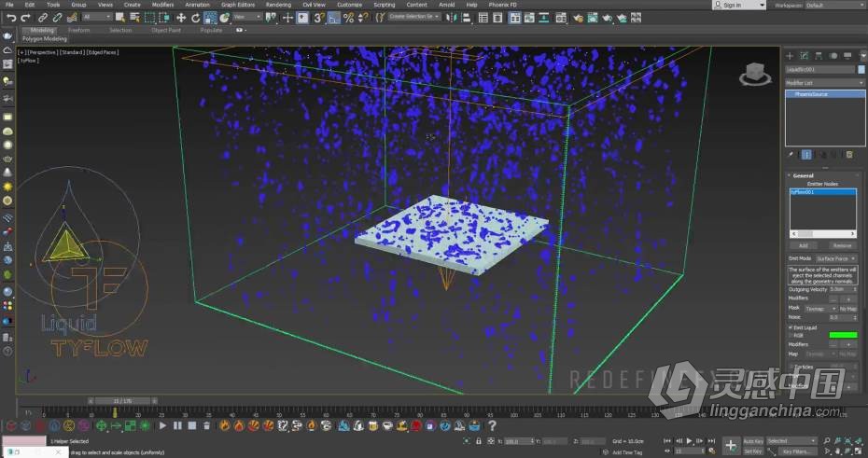
Task: Expand the Modifier List dropdown
Action: (824, 83)
